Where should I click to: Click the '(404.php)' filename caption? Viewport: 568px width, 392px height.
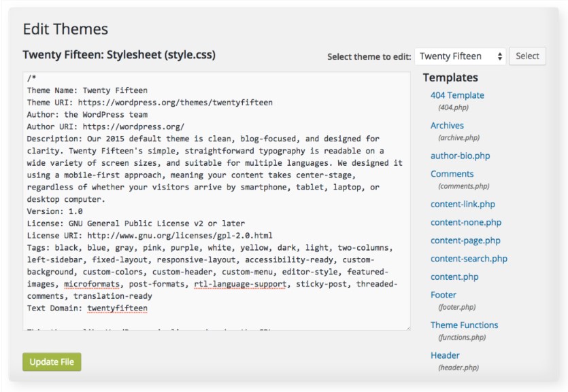[453, 107]
